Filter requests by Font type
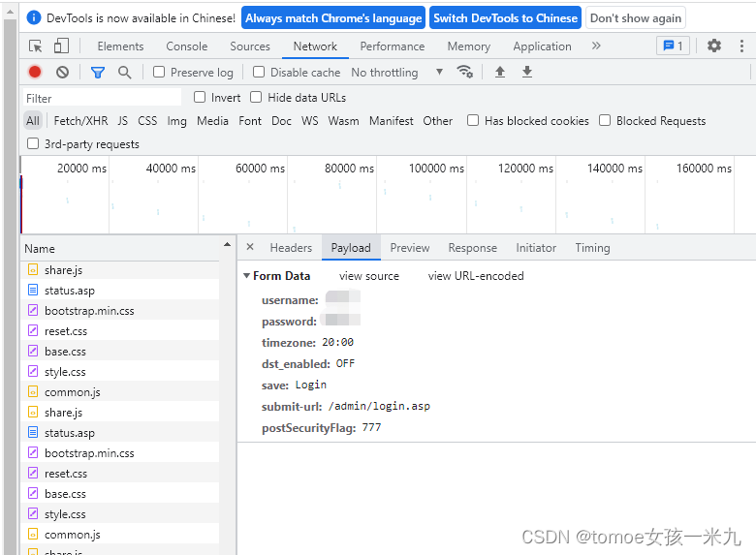Image resolution: width=756 pixels, height=555 pixels. pos(250,120)
